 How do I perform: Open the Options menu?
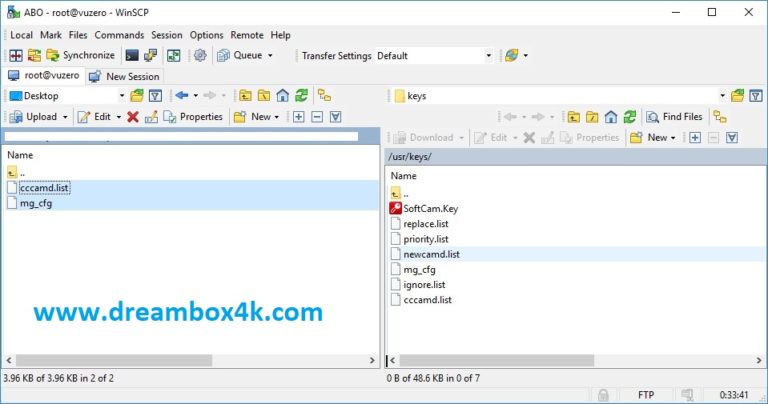click(206, 35)
